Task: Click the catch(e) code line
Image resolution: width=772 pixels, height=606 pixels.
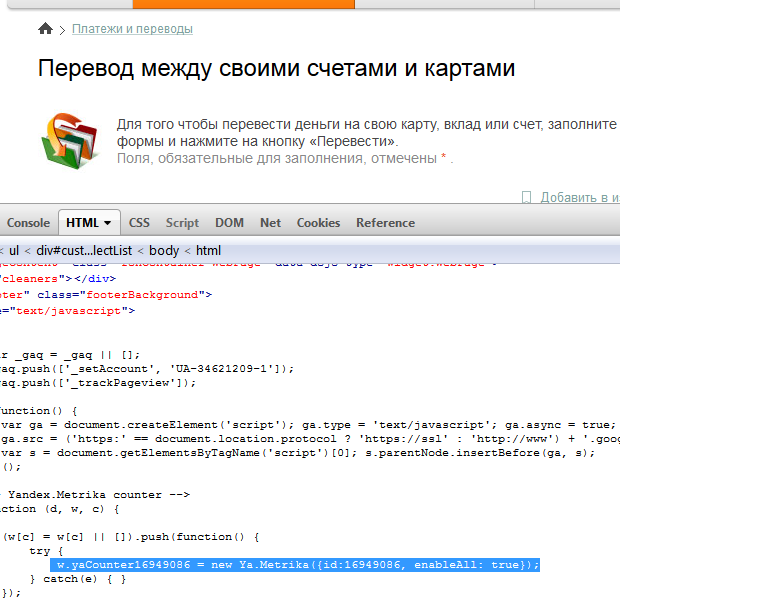Action: pos(77,579)
